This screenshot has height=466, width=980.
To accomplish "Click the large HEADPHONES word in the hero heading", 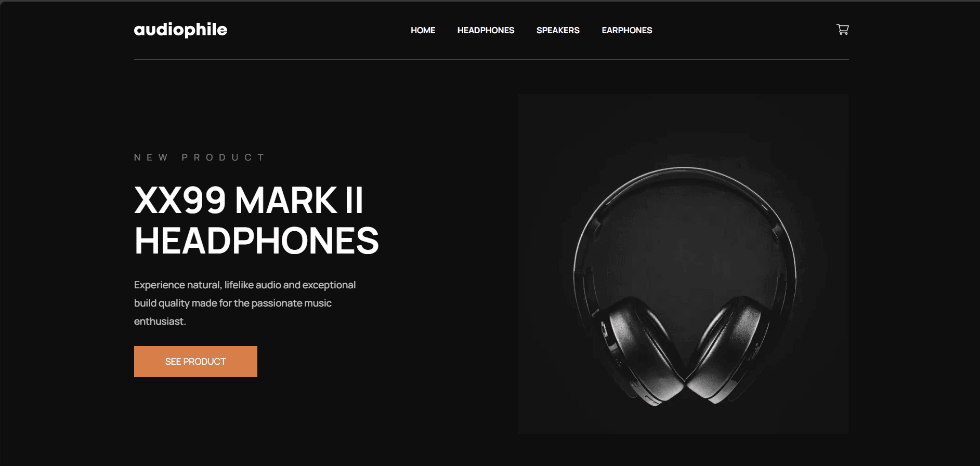I will 257,241.
